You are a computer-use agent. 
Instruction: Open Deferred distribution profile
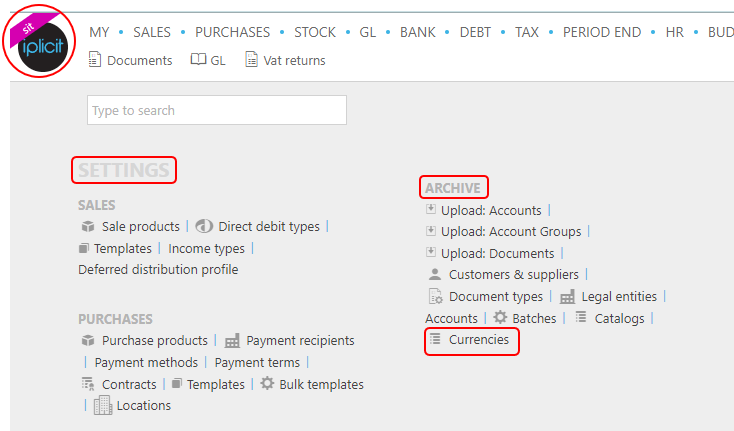158,270
